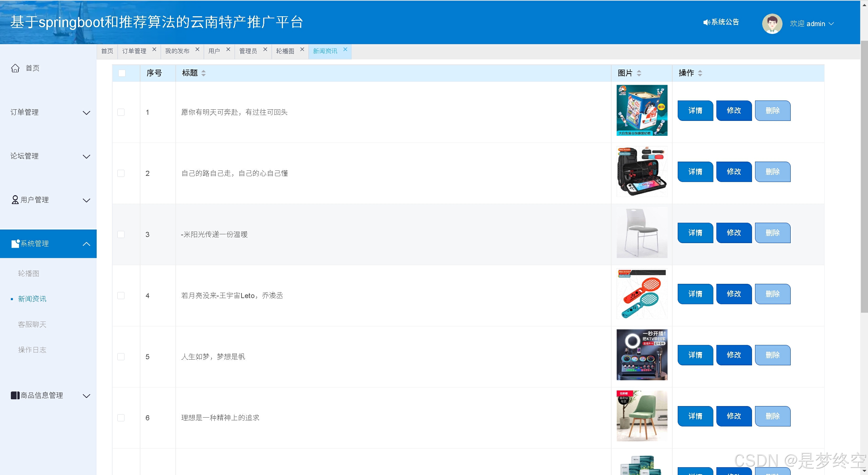Close the 订单管理 tab with its X

coord(154,50)
